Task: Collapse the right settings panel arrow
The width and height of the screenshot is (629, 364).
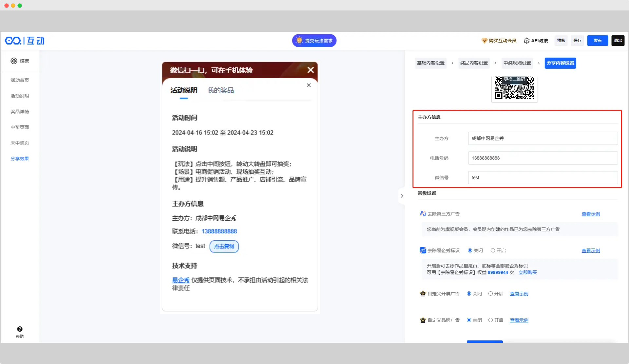Action: 402,196
